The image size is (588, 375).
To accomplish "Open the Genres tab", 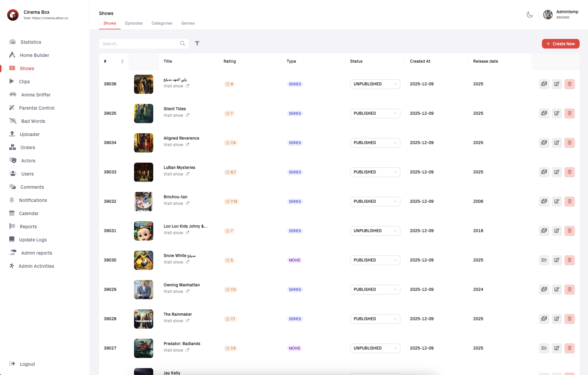I will 188,23.
